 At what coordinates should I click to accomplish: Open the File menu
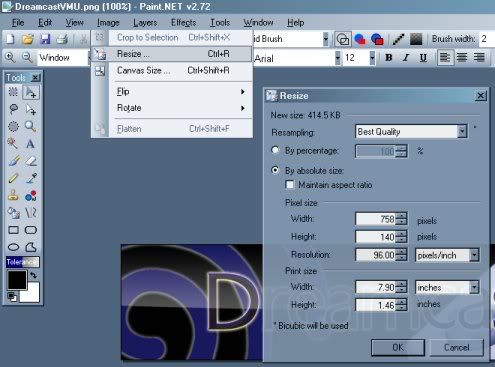point(18,23)
